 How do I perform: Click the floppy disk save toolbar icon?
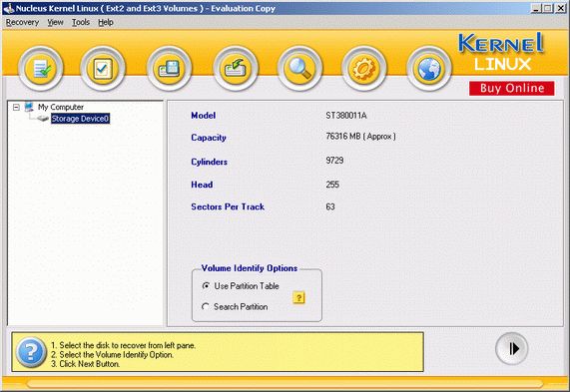pyautogui.click(x=169, y=68)
